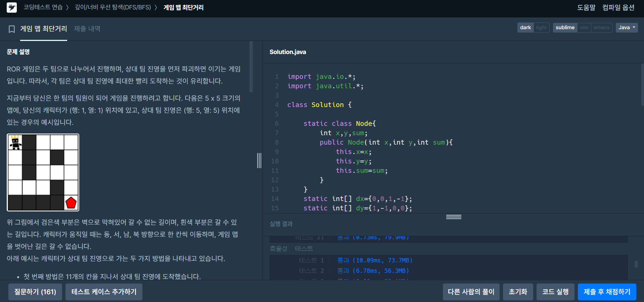Click the Programmers logo icon
Image resolution: width=644 pixels, height=302 pixels.
12,7
